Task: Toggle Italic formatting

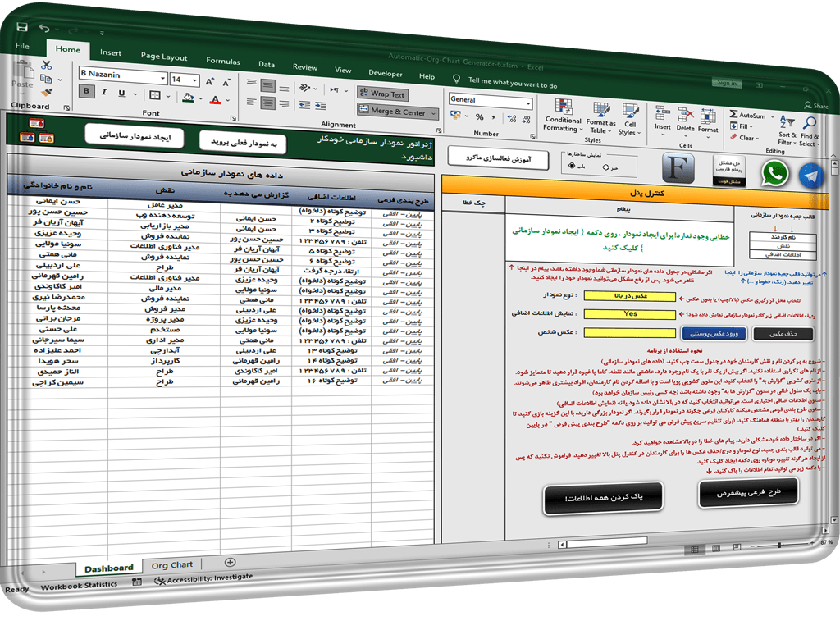Action: coord(104,92)
